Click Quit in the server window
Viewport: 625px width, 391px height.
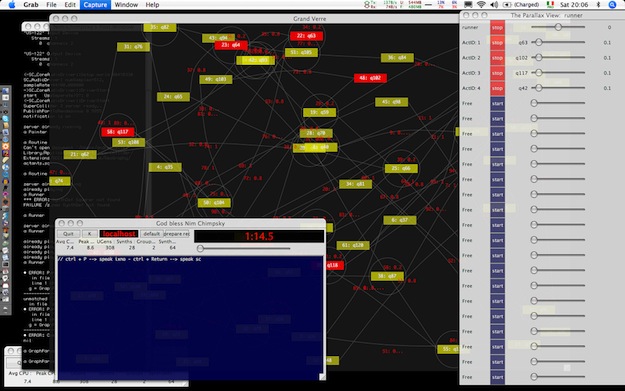tap(68, 234)
